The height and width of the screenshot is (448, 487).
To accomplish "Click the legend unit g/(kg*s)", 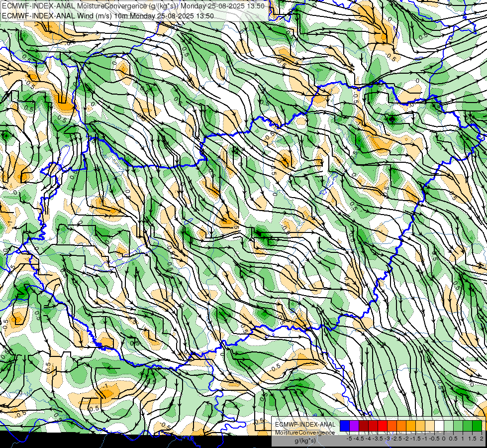I will coord(305,441).
